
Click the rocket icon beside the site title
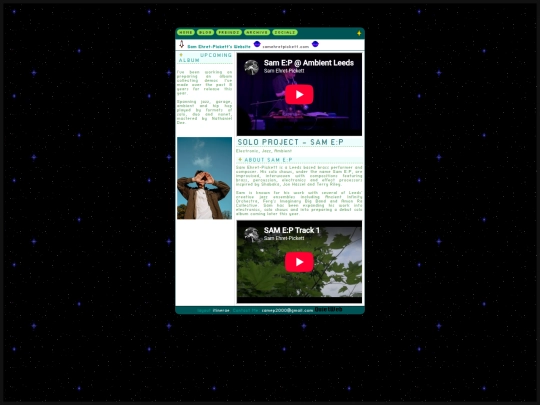pos(181,44)
